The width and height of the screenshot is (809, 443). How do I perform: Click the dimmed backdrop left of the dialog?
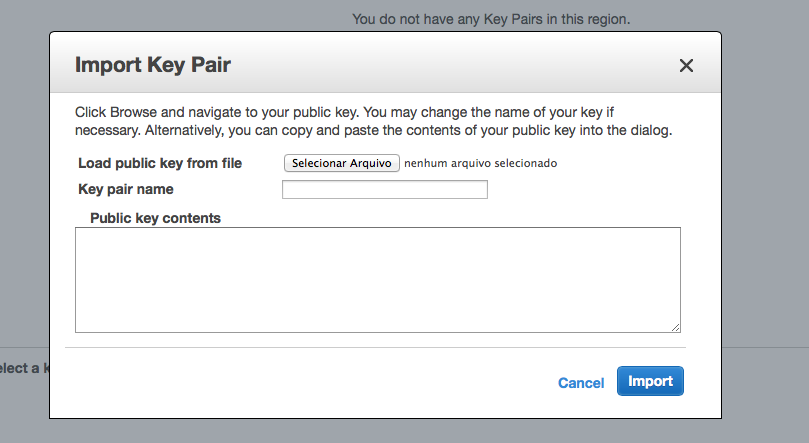click(24, 200)
